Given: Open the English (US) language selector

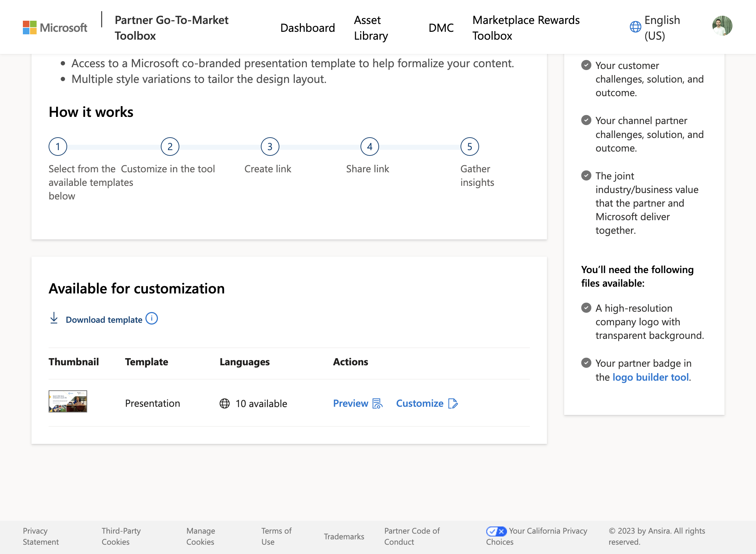Looking at the screenshot, I should pyautogui.click(x=655, y=28).
